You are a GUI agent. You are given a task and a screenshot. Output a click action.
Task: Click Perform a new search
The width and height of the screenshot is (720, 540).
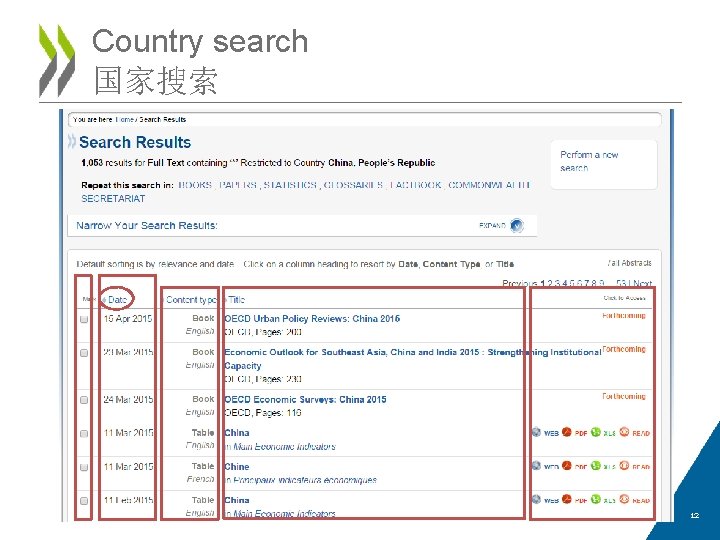tap(589, 161)
